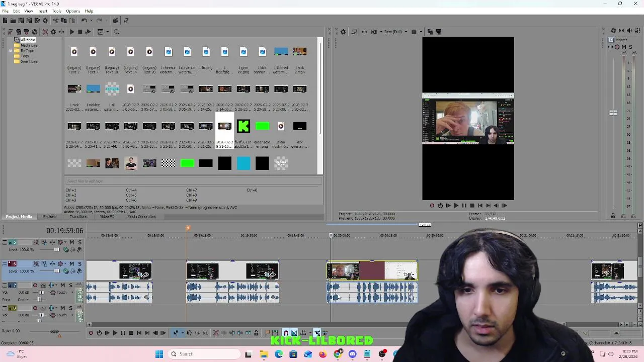The image size is (644, 362).
Task: Toggle split screen view in preview
Action: coord(374,32)
